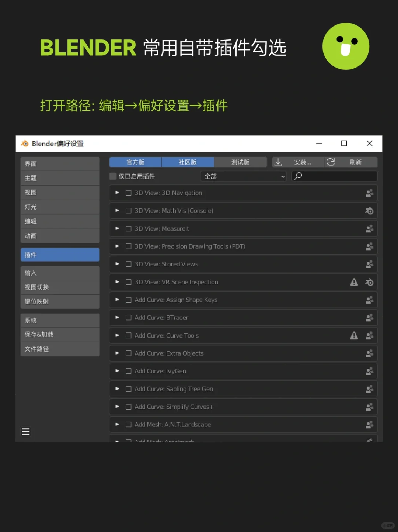Enable Extra Objects add-on checkbox

click(x=129, y=353)
